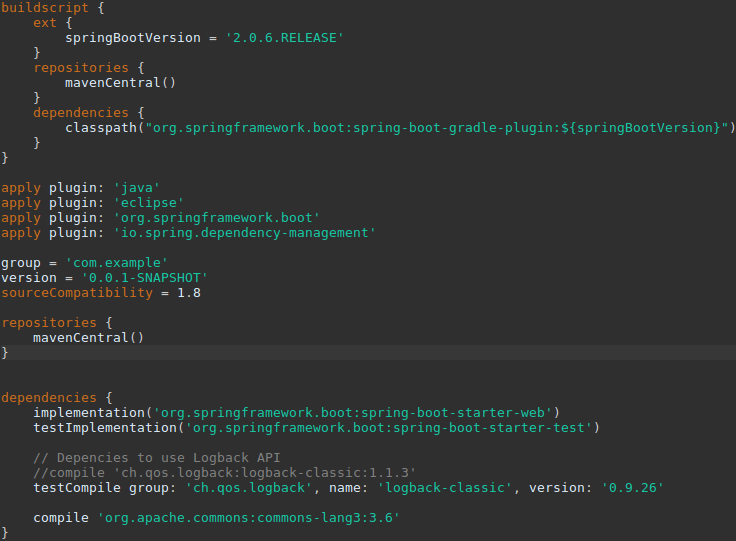Click the 'org.apache.commons:commons-lang3:3.6' string
The width and height of the screenshot is (736, 541).
[x=248, y=518]
